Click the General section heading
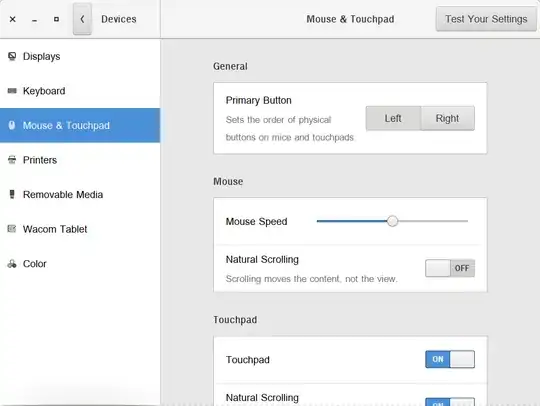 (230, 66)
